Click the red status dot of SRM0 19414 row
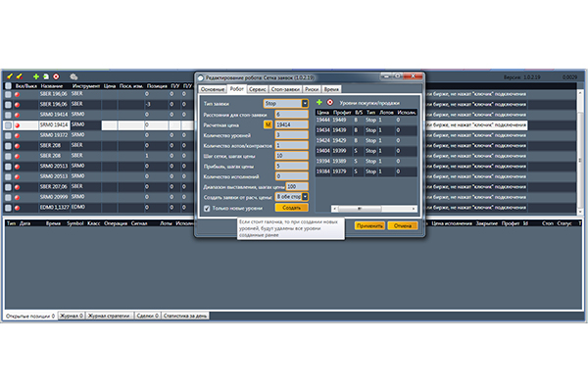 [x=19, y=125]
